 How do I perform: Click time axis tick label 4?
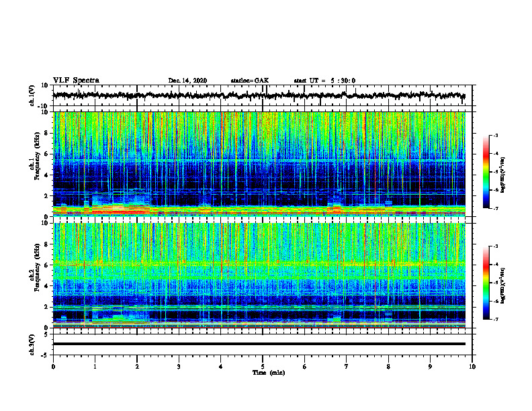coord(221,367)
